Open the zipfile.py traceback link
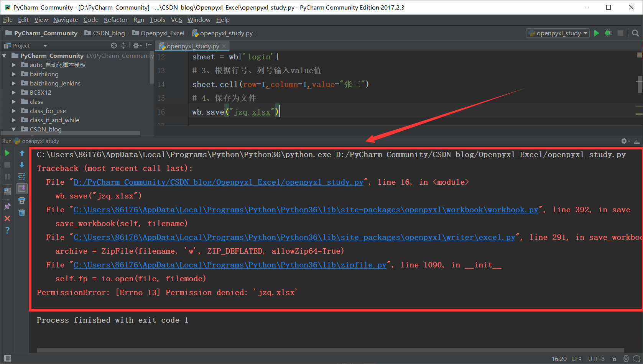643x364 pixels. click(230, 265)
